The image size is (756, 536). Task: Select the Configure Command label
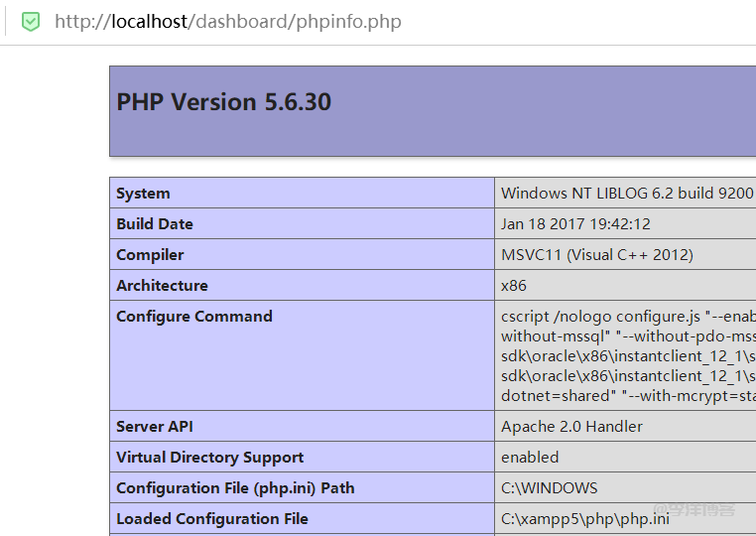point(194,317)
